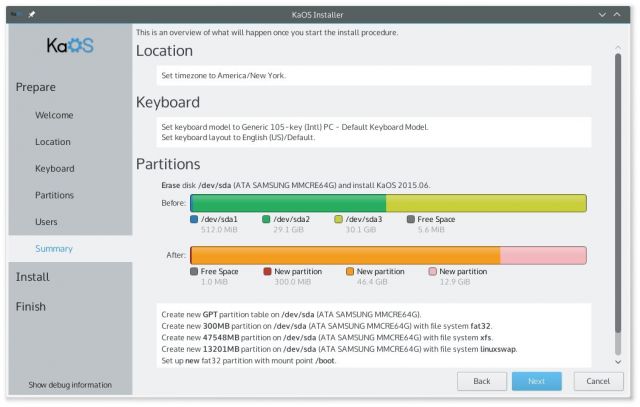Click the blue /dev/sda1 legend swatch
Image resolution: width=640 pixels, height=407 pixels.
pyautogui.click(x=194, y=219)
